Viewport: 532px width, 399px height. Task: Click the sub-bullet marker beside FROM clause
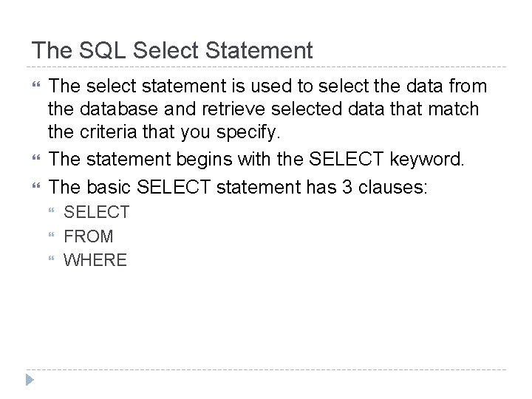click(x=51, y=236)
